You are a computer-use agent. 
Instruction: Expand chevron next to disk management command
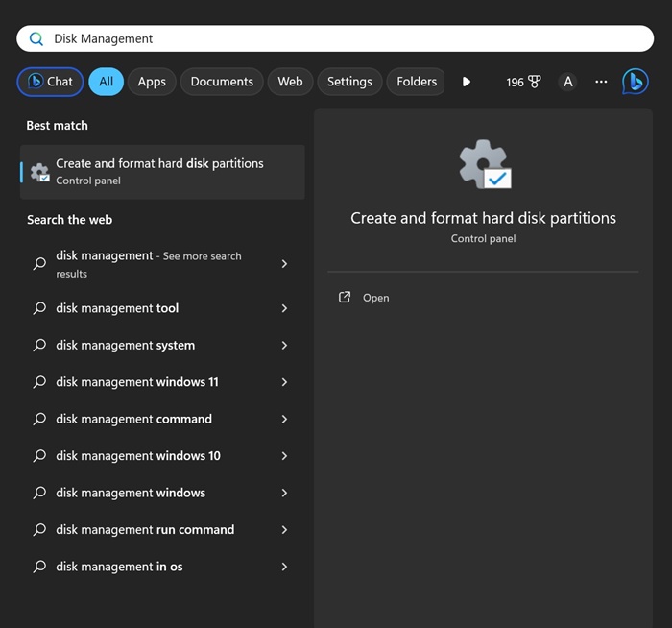284,419
